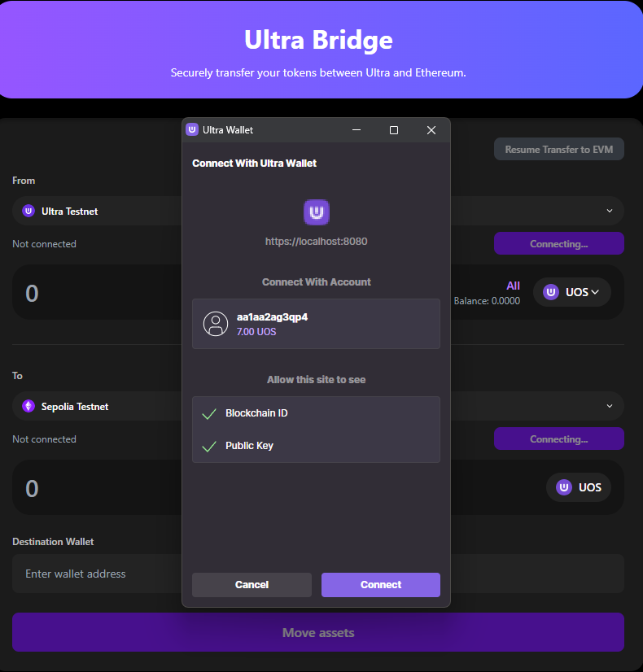Click the Ultra icon inside the dialog badge
643x672 pixels.
click(x=316, y=212)
